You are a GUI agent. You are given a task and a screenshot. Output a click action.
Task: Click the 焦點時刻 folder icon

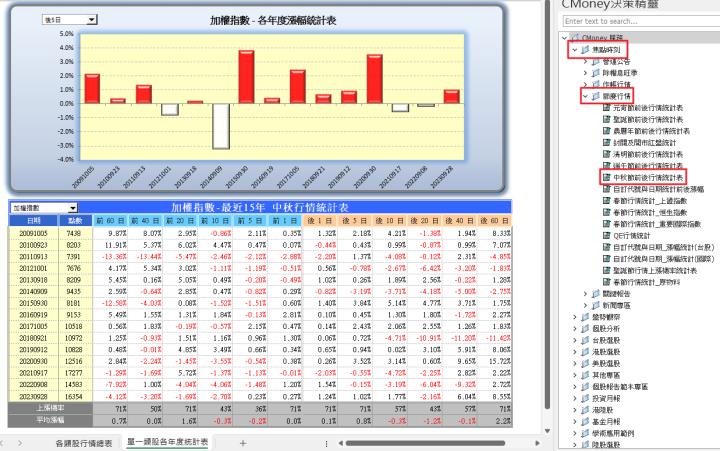coord(585,50)
